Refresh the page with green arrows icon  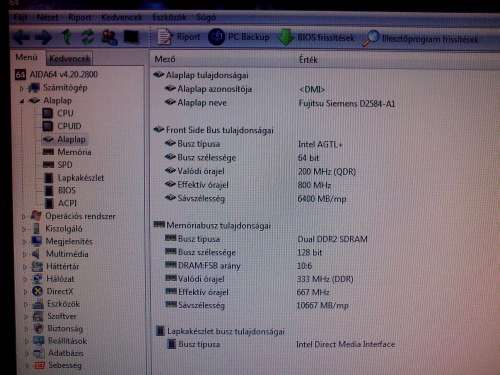point(87,37)
